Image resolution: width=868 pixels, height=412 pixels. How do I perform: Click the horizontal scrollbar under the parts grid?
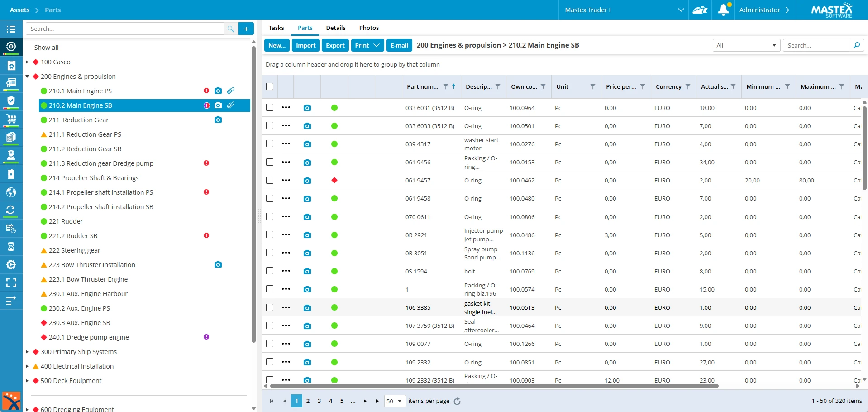[x=493, y=386]
